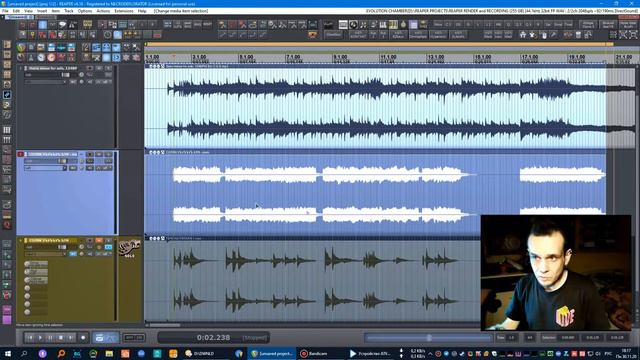Open the input dropdown on third track
Screen dimensions: 640x360
point(45,254)
